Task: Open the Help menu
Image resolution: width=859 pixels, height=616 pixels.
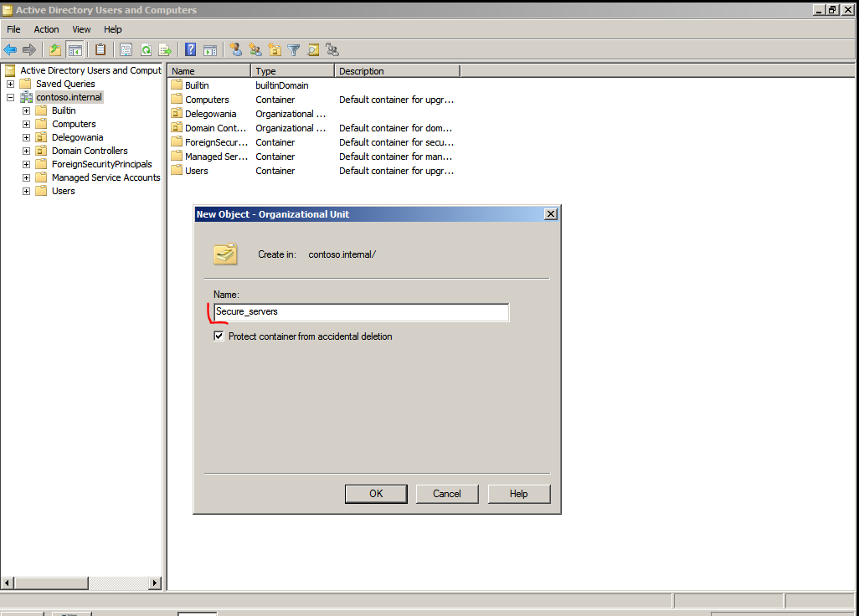Action: click(x=113, y=29)
